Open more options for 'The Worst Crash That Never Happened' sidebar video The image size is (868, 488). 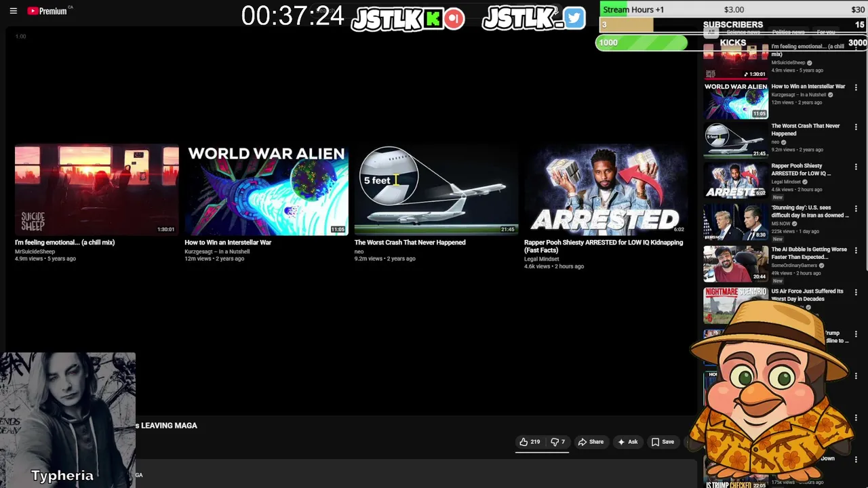point(856,127)
